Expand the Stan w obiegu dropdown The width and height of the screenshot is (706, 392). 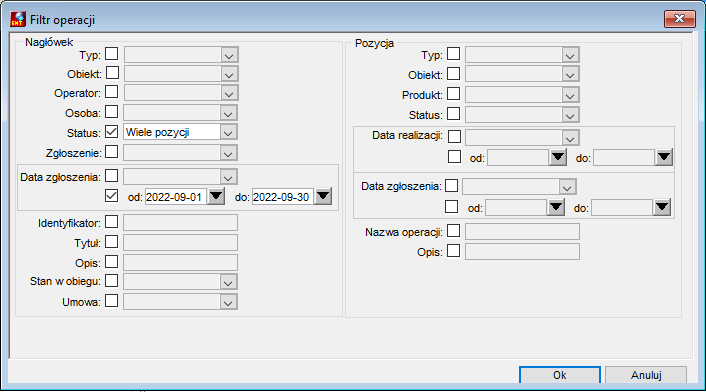point(228,282)
